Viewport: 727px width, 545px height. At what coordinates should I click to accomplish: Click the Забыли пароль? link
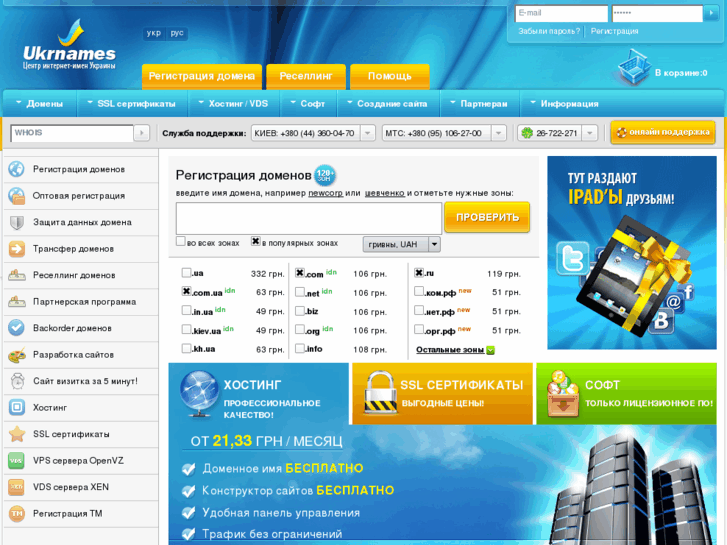pyautogui.click(x=549, y=31)
